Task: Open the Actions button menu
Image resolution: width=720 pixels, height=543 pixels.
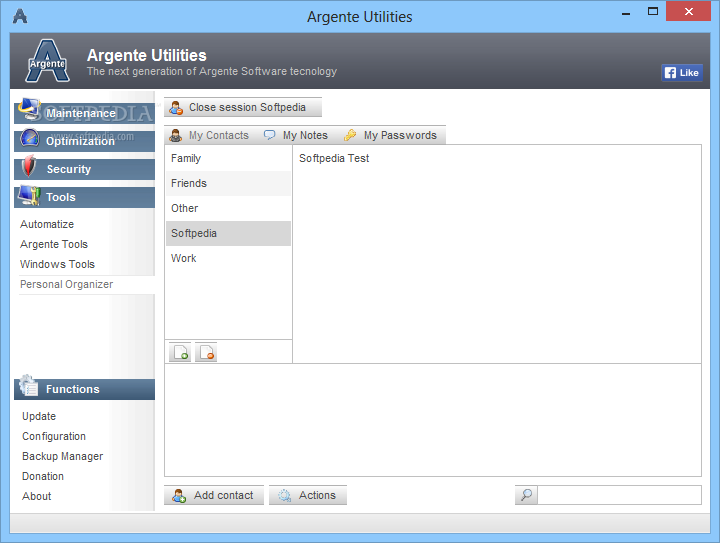Action: (308, 495)
